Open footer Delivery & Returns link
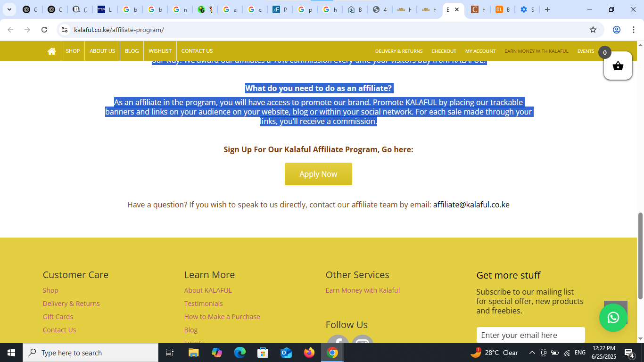Viewport: 644px width, 362px height. coord(71,304)
